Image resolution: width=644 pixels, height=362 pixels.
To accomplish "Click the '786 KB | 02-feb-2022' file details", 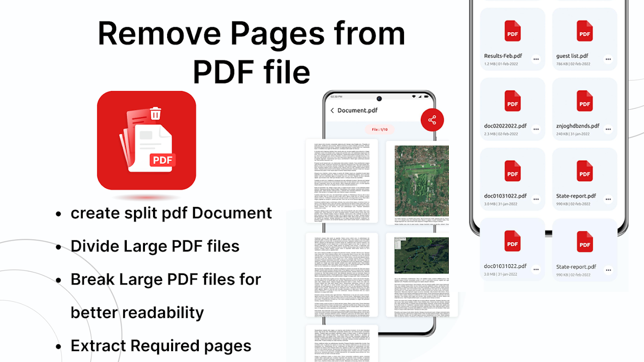I will pyautogui.click(x=573, y=64).
